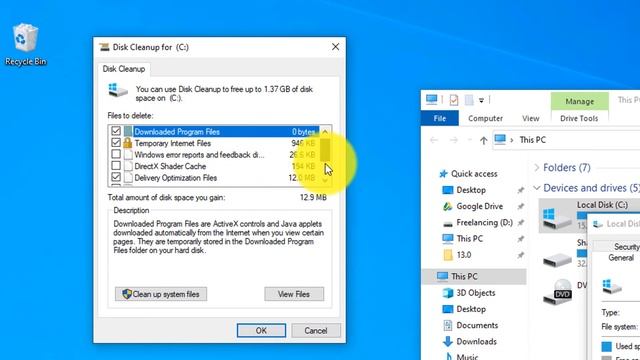
Task: Click the DVD drive icon in Devices and drives
Action: pyautogui.click(x=558, y=293)
